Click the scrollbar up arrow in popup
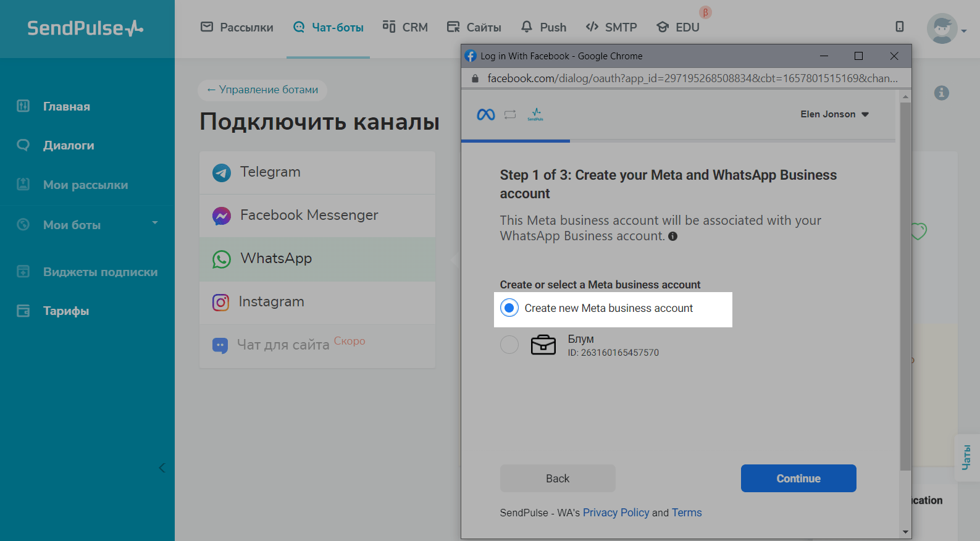This screenshot has width=980, height=541. (x=905, y=97)
